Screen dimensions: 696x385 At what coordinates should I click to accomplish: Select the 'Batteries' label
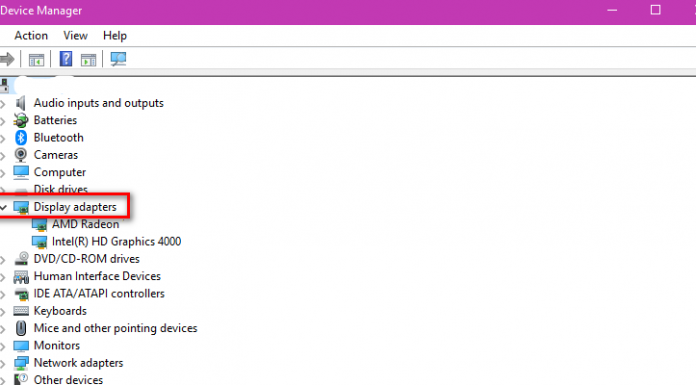55,120
